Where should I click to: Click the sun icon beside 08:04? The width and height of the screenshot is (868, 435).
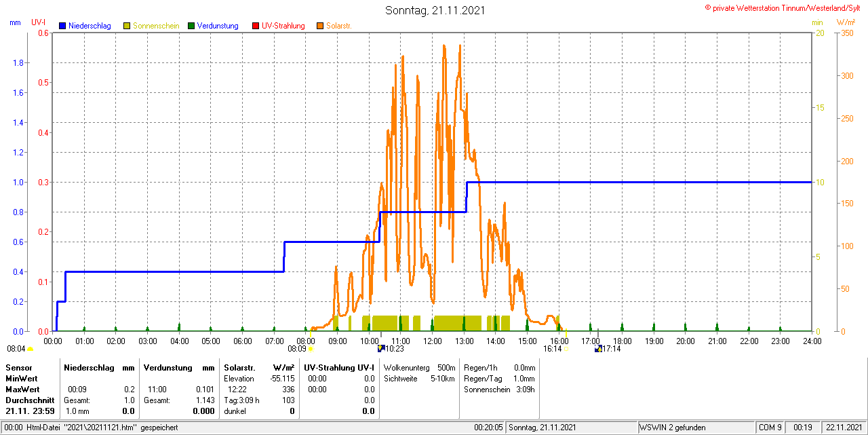coord(30,349)
